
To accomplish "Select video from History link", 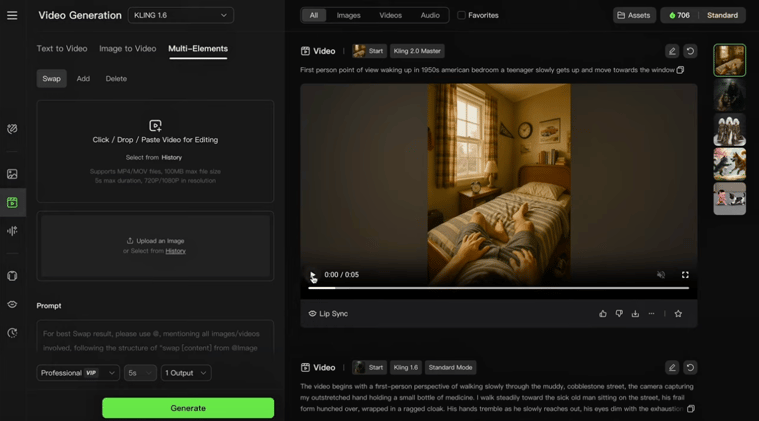I will [171, 158].
